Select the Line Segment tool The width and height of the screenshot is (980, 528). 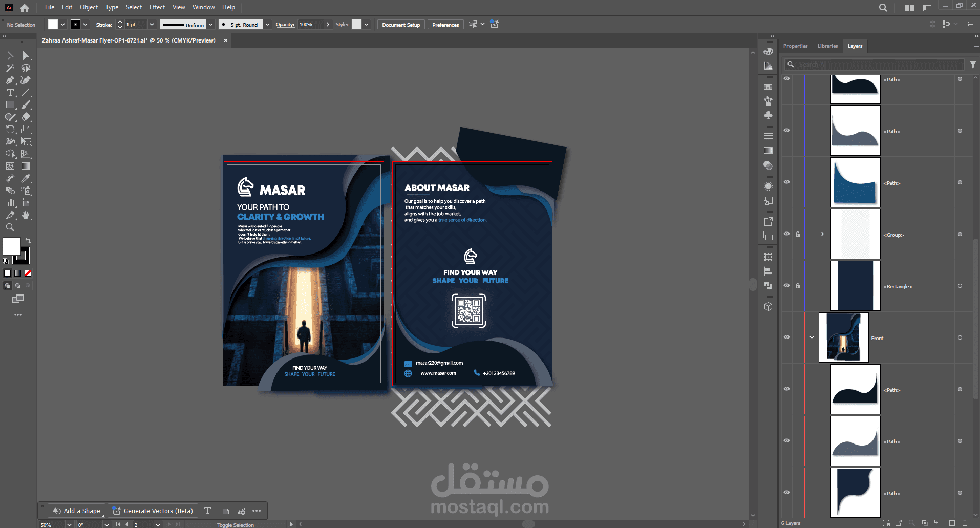pyautogui.click(x=26, y=92)
